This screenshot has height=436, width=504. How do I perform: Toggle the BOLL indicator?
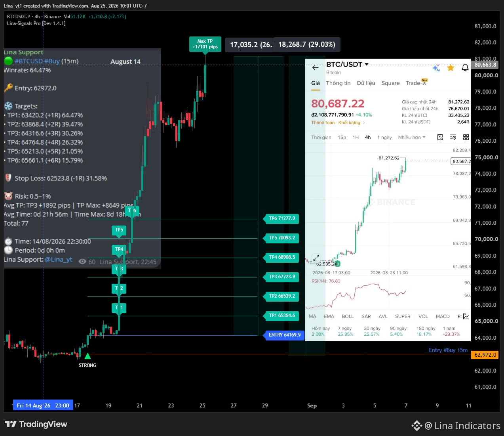point(348,316)
